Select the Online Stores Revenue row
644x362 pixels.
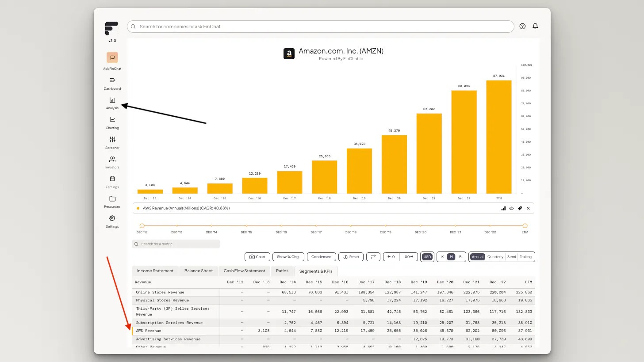[333, 292]
